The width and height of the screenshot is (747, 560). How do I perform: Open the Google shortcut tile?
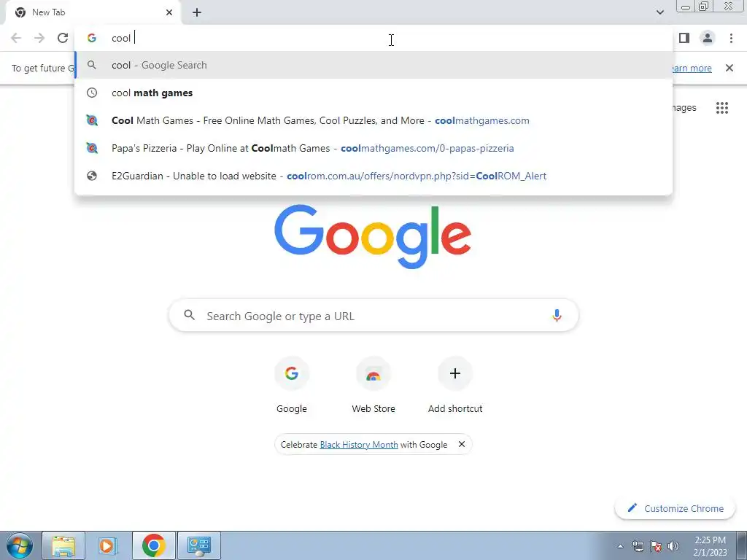[x=292, y=386]
